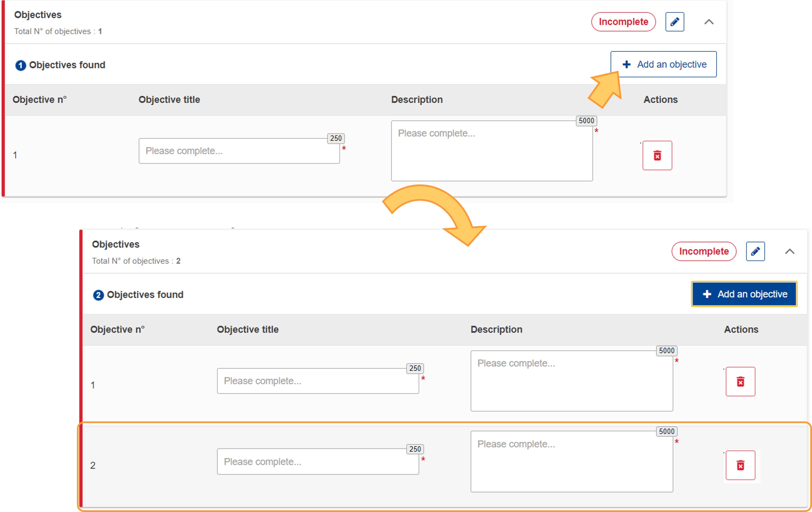
Task: Click the '2 Objectives found' counter badge
Action: (98, 295)
